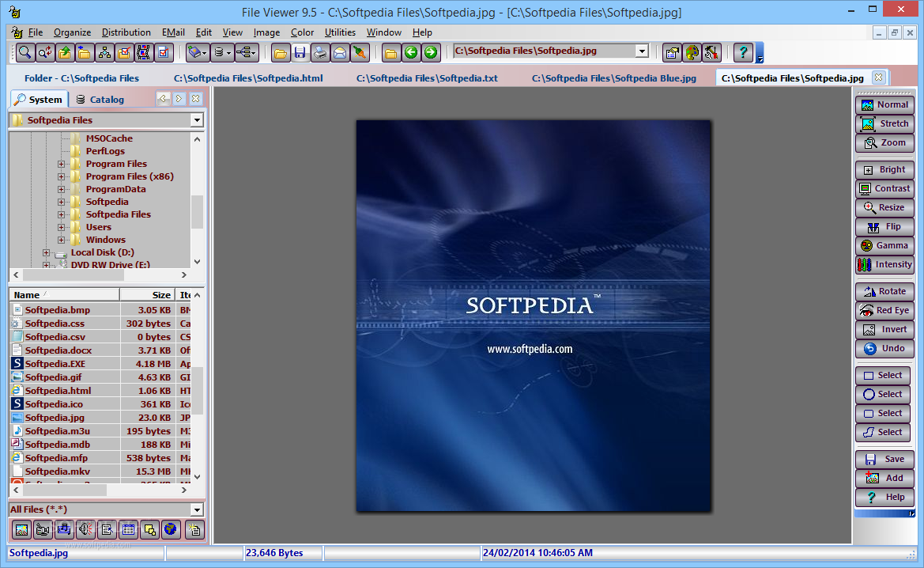Click the file list vertical scrollbar thumb
The height and width of the screenshot is (568, 924).
tap(198, 390)
